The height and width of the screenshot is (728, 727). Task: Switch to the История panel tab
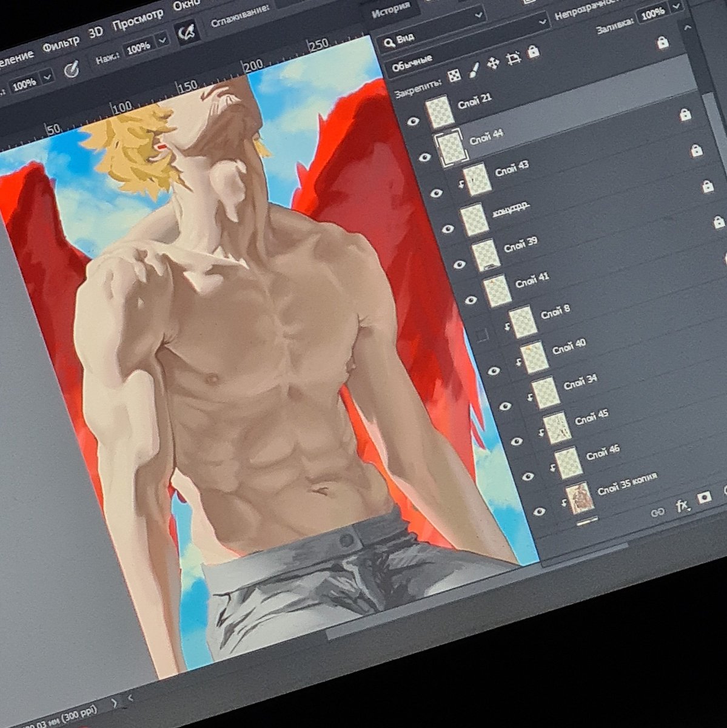tap(391, 10)
